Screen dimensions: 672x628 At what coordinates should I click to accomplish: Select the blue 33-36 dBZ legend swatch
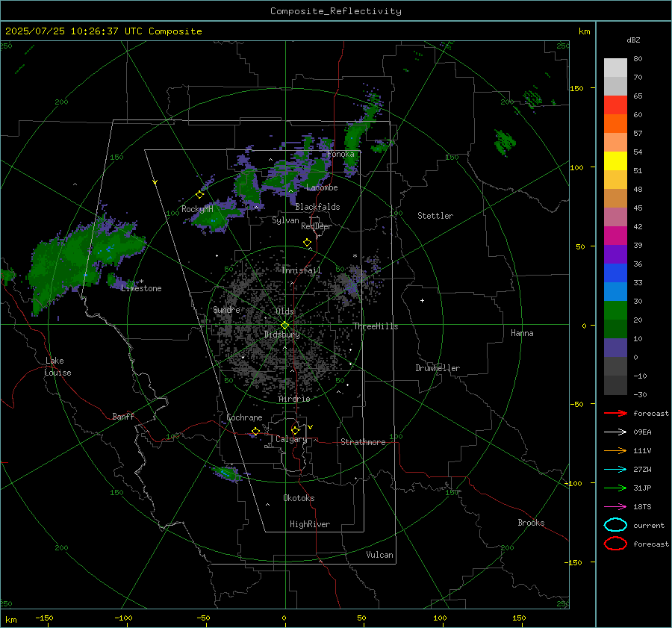click(615, 273)
